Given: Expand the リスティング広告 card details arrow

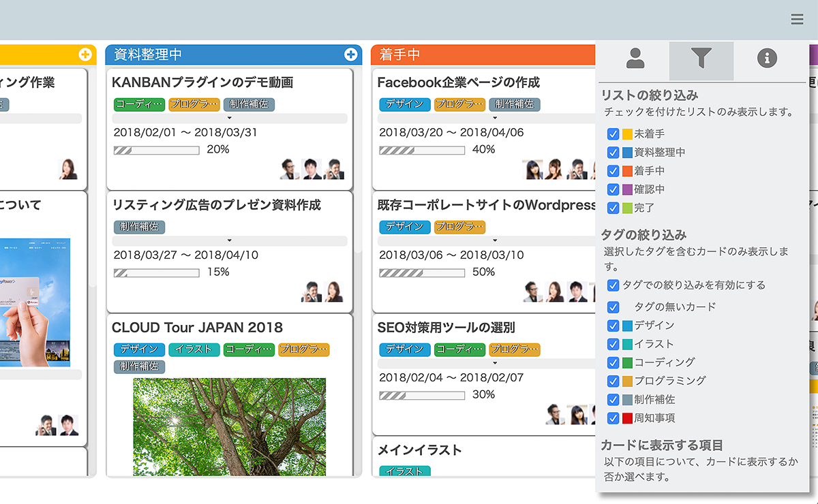Looking at the screenshot, I should coord(230,240).
